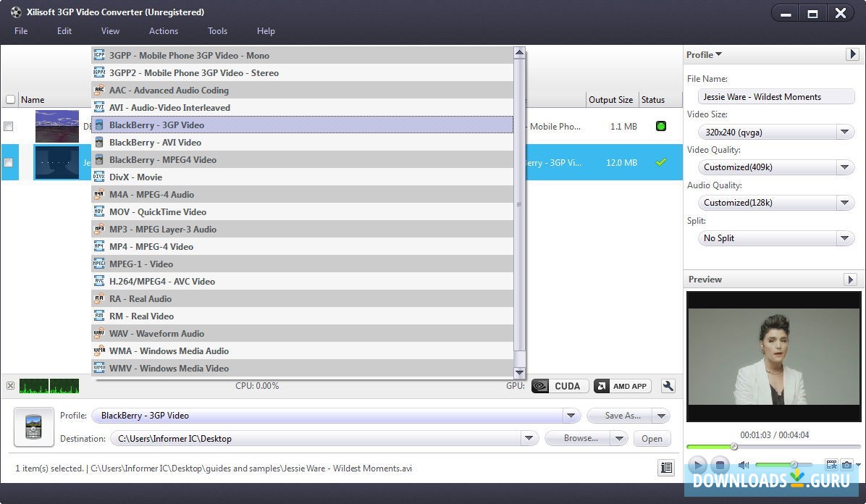Check the first video row checkbox
This screenshot has width=866, height=504.
[9, 126]
